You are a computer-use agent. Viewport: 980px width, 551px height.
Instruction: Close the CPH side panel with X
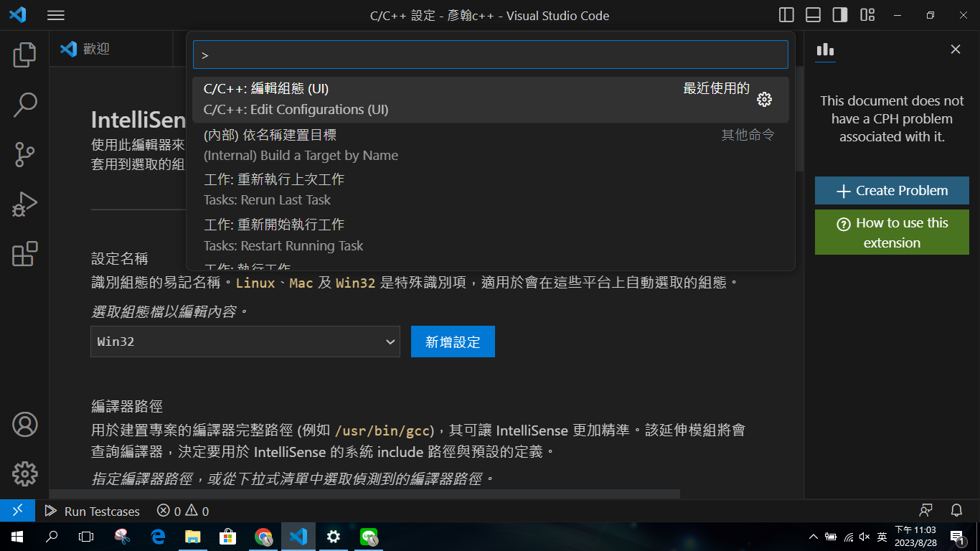[955, 49]
